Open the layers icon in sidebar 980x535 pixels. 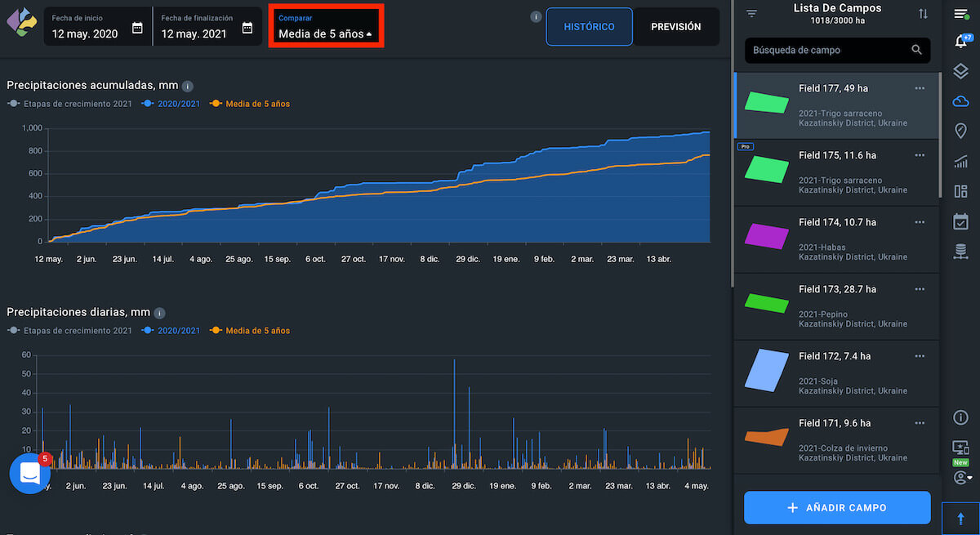pyautogui.click(x=960, y=72)
